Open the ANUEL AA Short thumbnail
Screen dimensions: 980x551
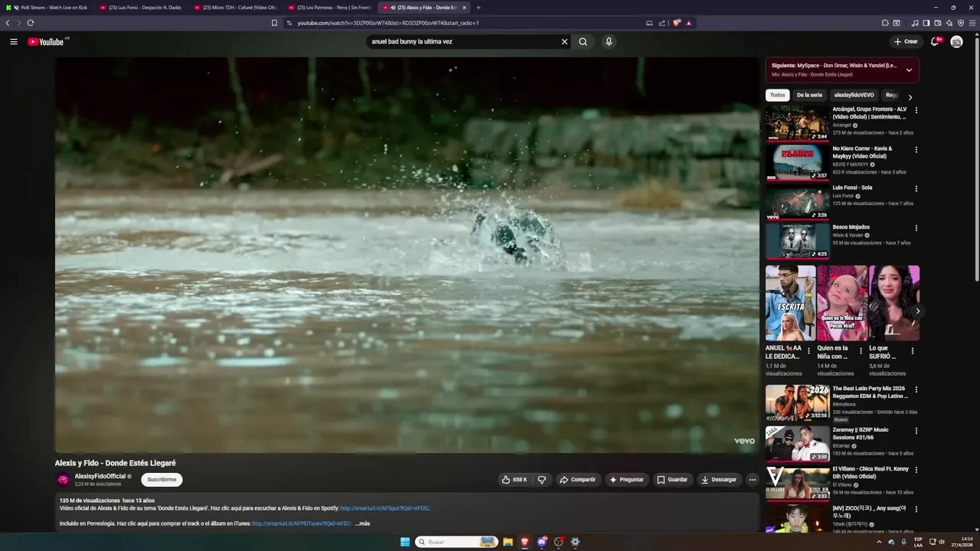click(790, 303)
